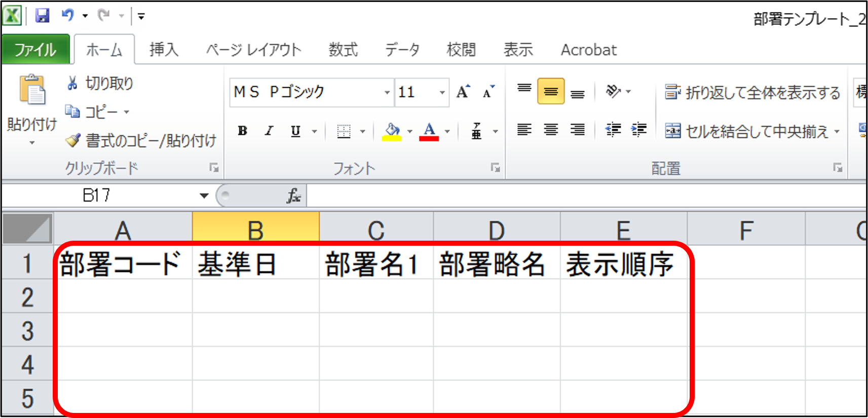
Task: Open the 配置 dialog launcher
Action: click(838, 168)
